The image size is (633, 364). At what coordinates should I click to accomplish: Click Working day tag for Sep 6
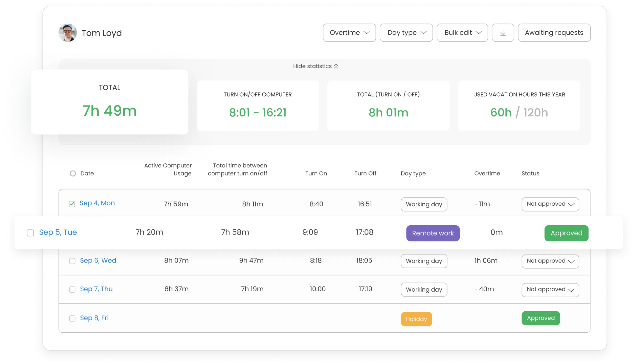coord(424,261)
